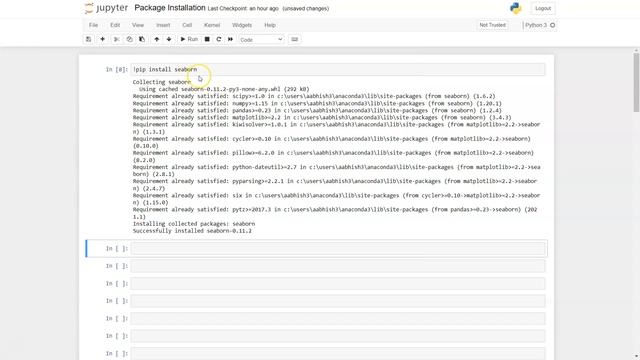Run the selected cell
640x360 pixels.
coord(189,39)
